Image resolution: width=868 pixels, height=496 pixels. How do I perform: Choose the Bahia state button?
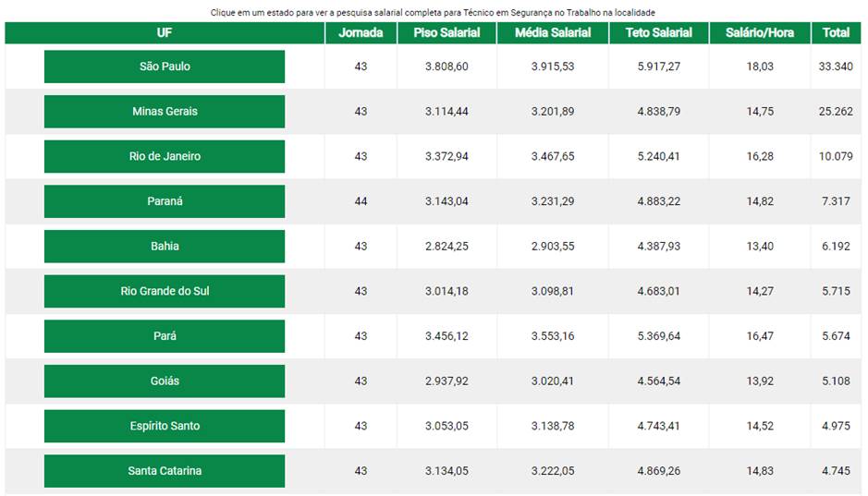165,247
